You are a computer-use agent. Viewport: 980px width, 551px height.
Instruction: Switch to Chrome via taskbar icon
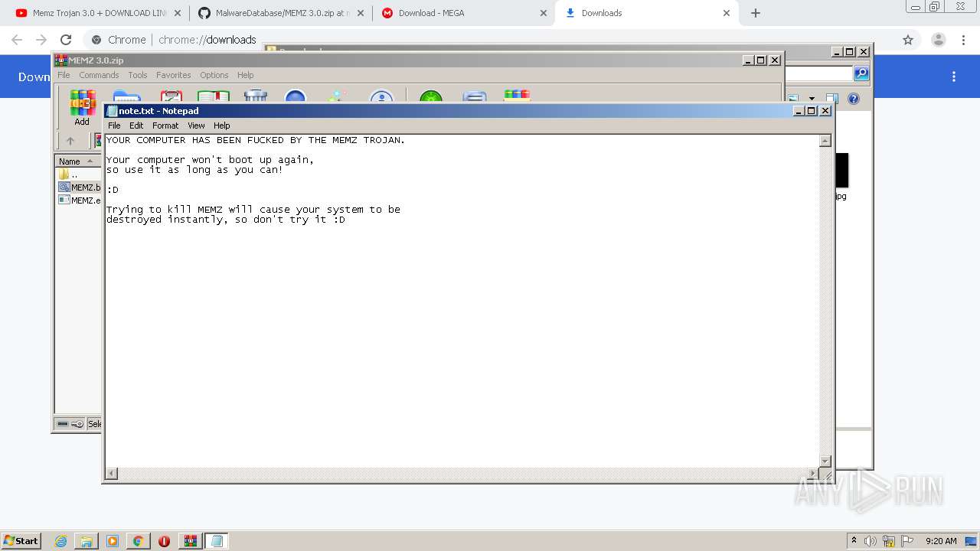138,541
